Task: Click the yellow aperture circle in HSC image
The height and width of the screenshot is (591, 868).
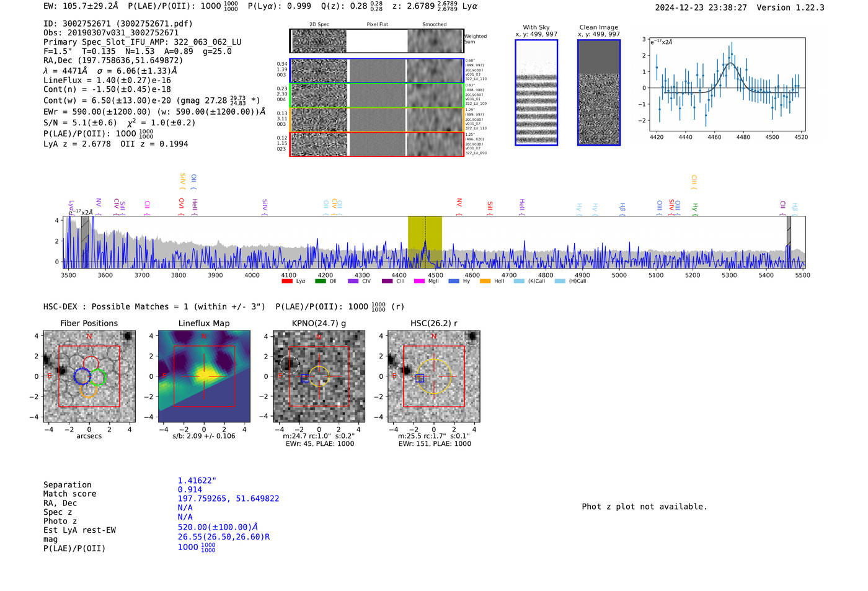Action: point(434,376)
